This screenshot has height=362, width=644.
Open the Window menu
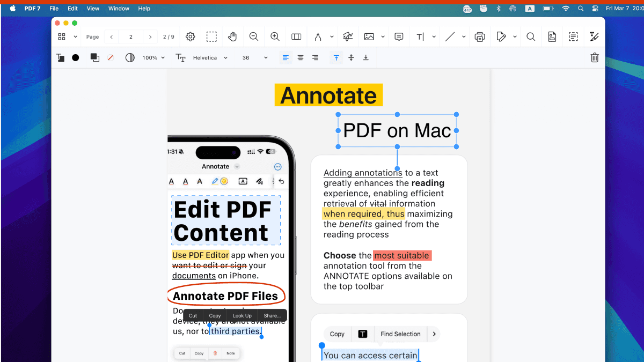119,9
